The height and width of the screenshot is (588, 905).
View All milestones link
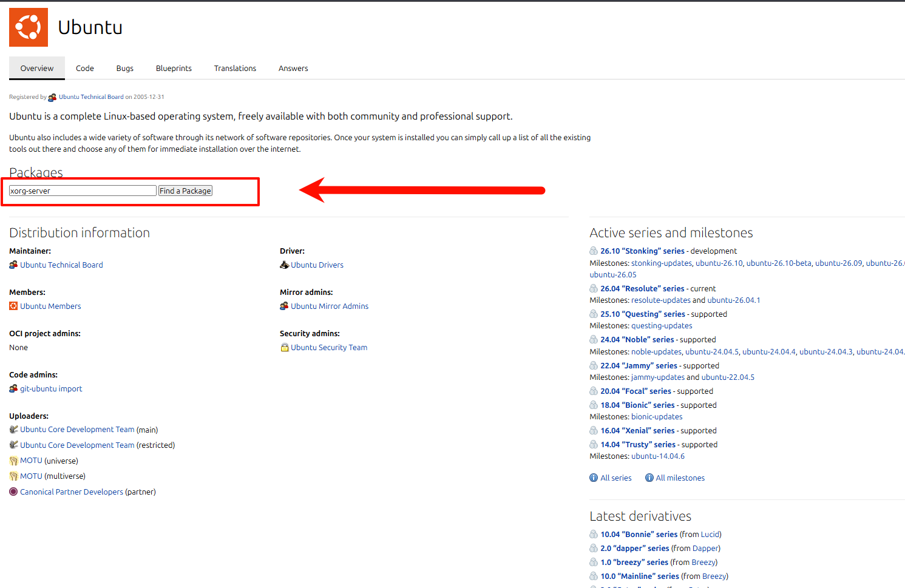[680, 478]
